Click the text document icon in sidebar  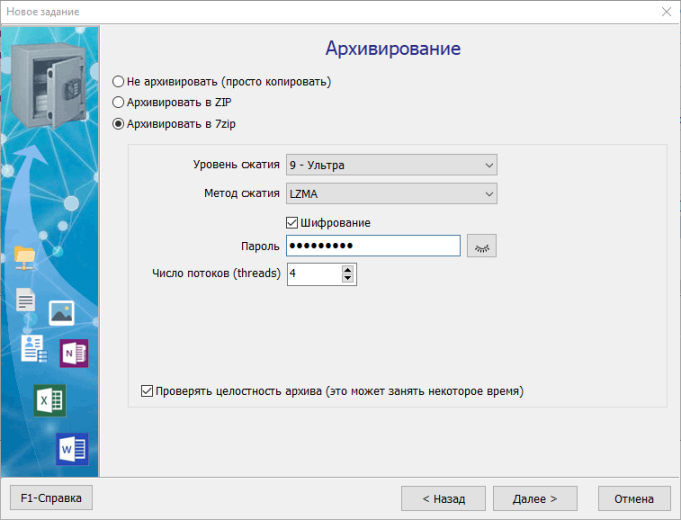click(x=26, y=299)
